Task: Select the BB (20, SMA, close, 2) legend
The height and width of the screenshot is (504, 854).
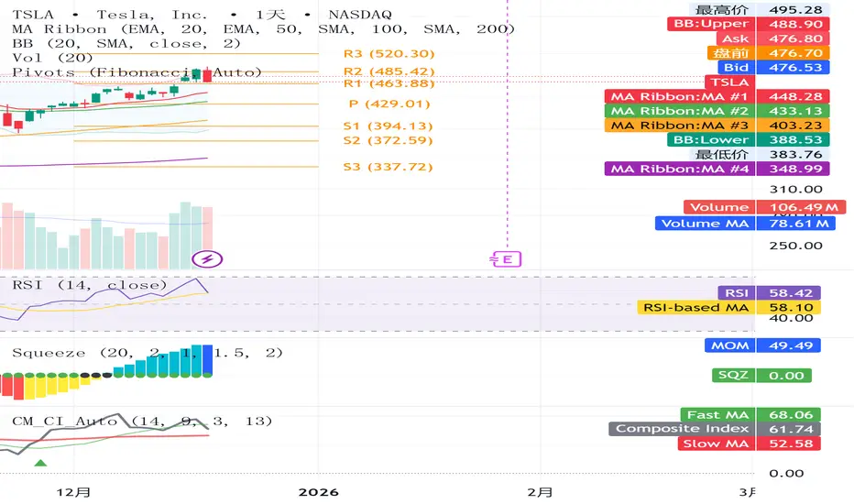Action: (126, 44)
